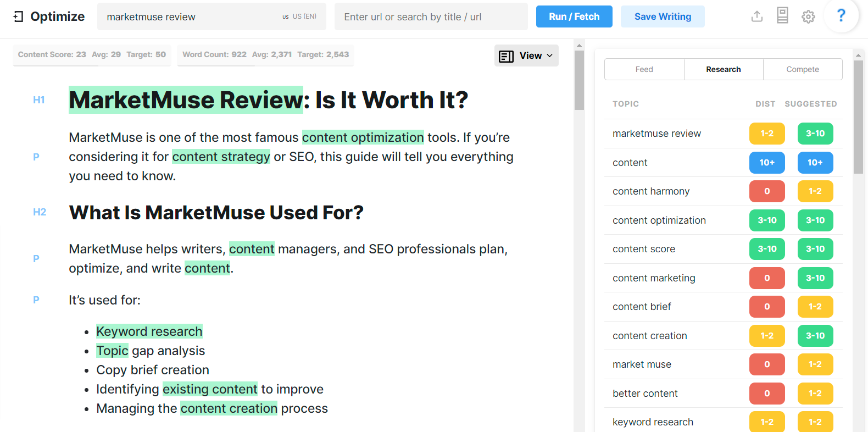868x432 pixels.
Task: Click the H1 heading 'MarketMuse Review: Is It Worth It?'
Action: tap(269, 100)
